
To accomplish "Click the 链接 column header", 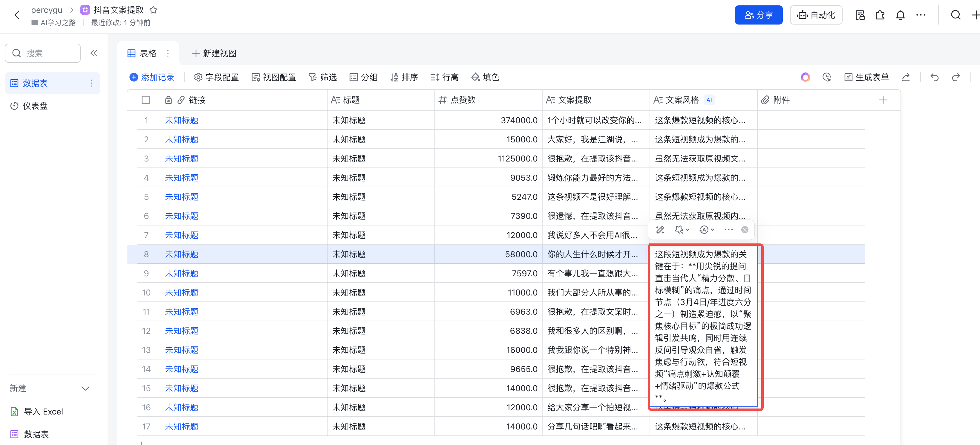I will [197, 100].
